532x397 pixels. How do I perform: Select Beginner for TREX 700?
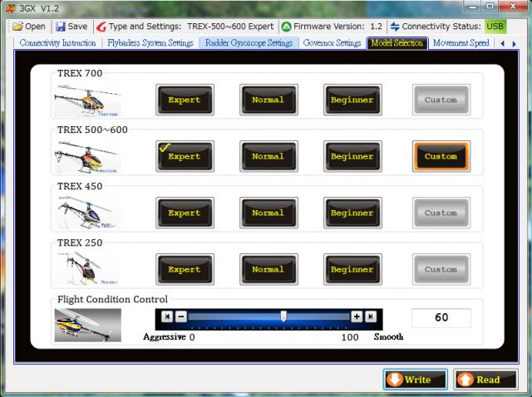pos(352,100)
